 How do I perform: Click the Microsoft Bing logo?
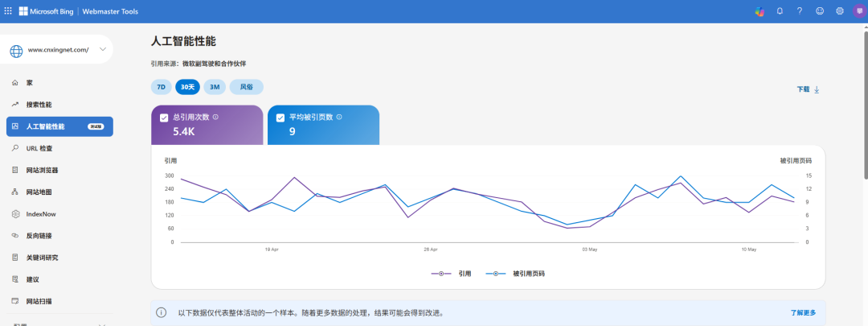coord(46,11)
